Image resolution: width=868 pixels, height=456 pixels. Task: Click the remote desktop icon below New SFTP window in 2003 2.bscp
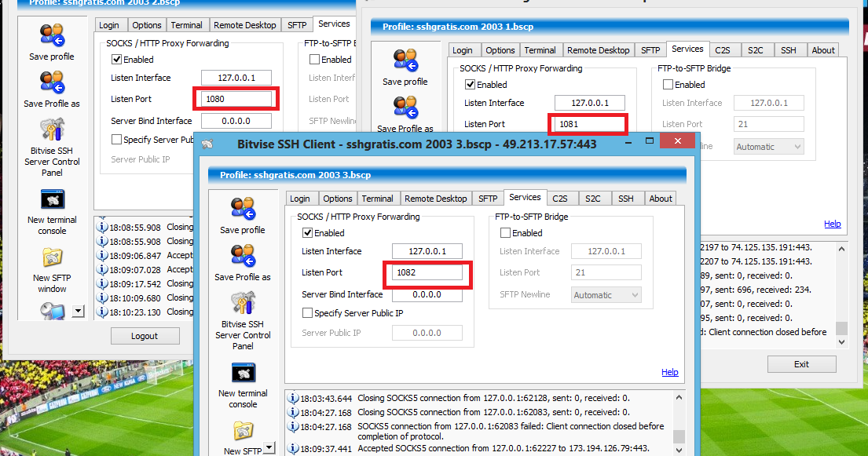(53, 312)
